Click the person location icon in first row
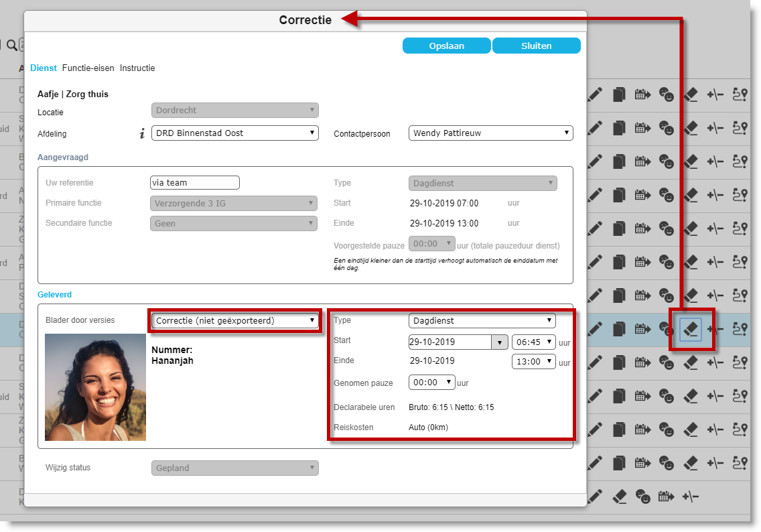 [740, 94]
